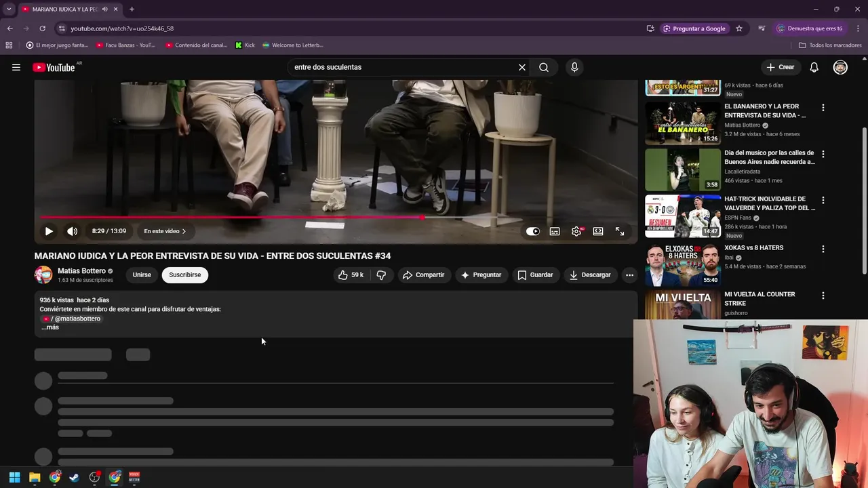Expand description with '...más'
Screen dimensions: 868x488
[50, 327]
